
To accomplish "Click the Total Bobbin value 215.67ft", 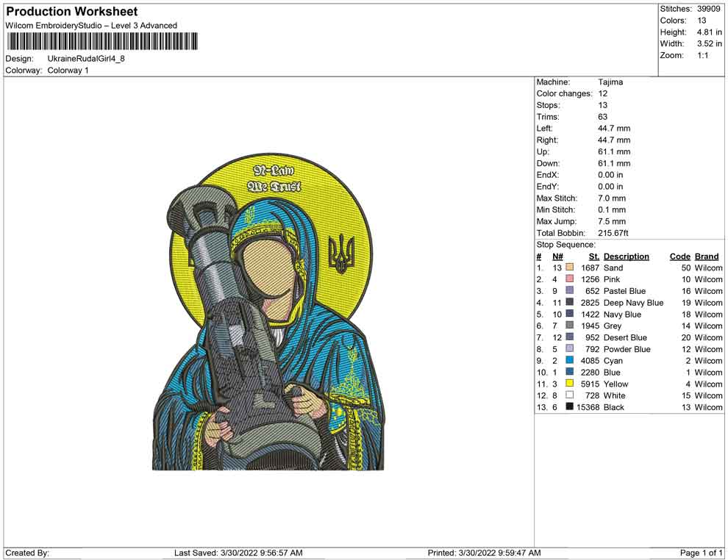I will pos(613,233).
